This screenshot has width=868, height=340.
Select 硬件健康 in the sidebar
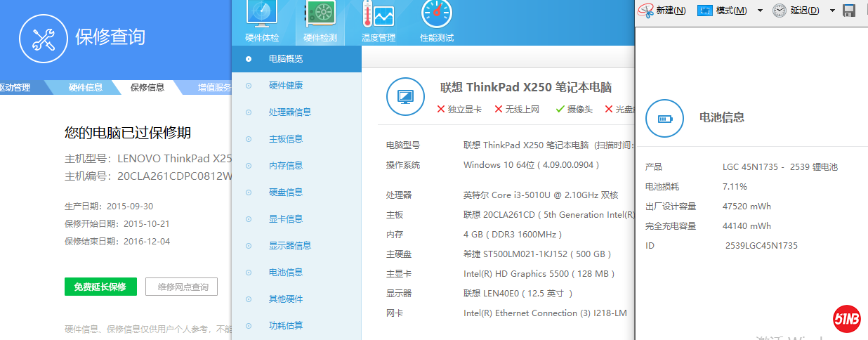(285, 86)
